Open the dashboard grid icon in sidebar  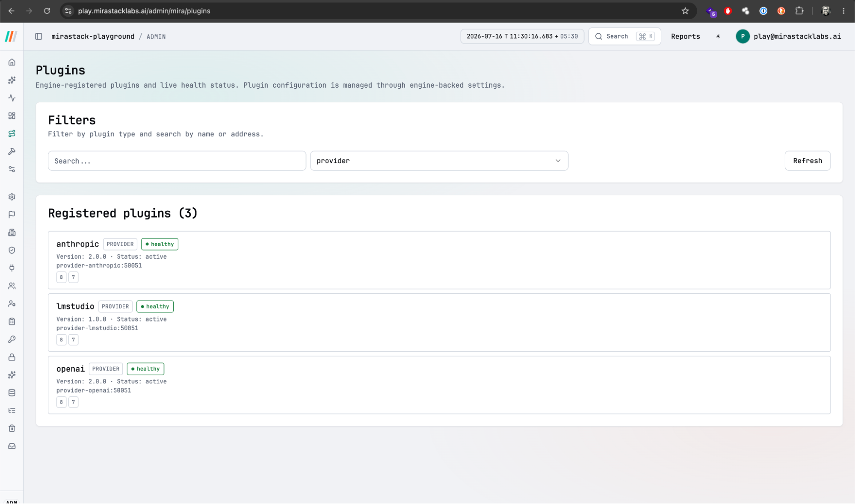[12, 116]
